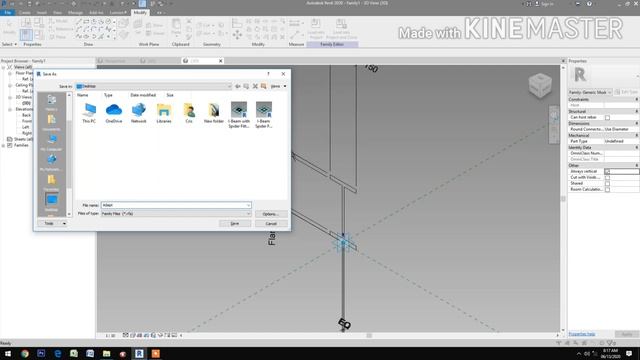This screenshot has width=640, height=360.
Task: Click the Options button
Action: (271, 214)
